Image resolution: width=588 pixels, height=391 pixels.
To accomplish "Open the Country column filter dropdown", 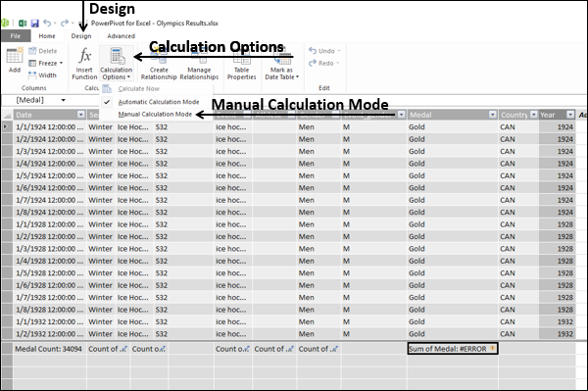I will 534,115.
